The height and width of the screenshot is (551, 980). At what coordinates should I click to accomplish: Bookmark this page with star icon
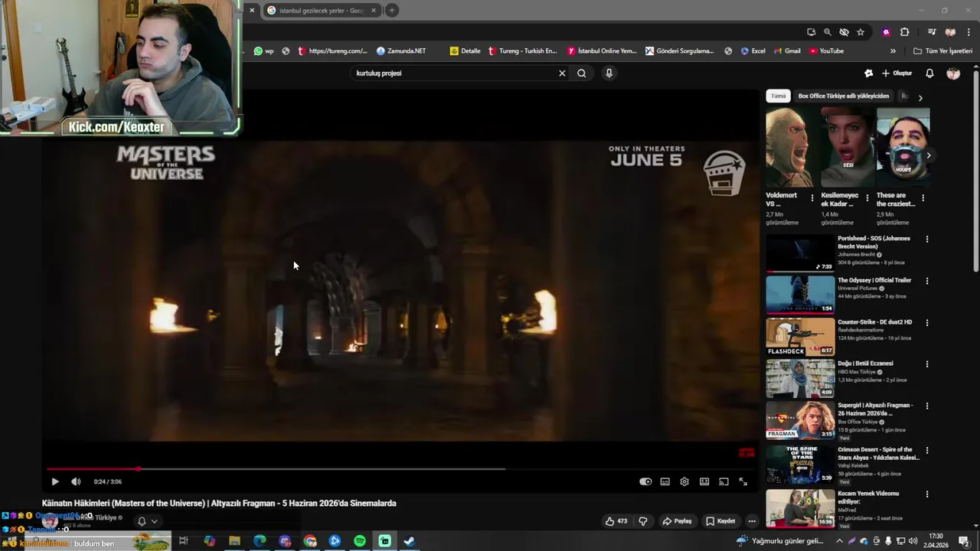click(861, 32)
